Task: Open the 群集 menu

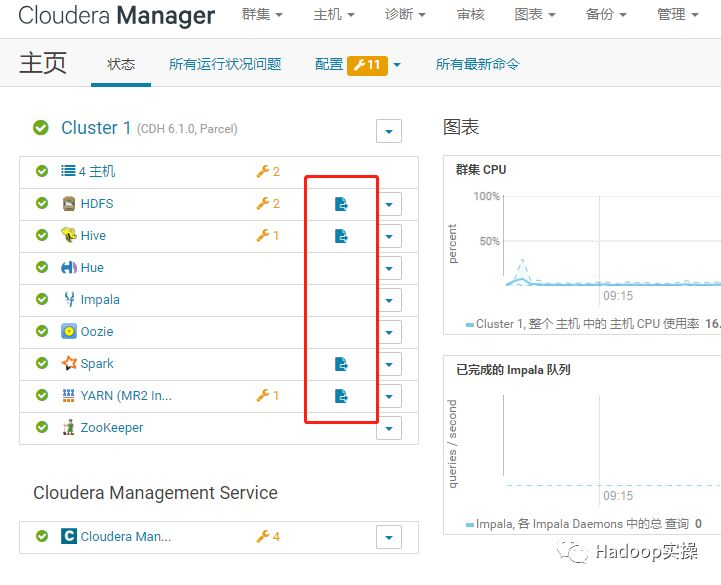Action: (x=262, y=15)
